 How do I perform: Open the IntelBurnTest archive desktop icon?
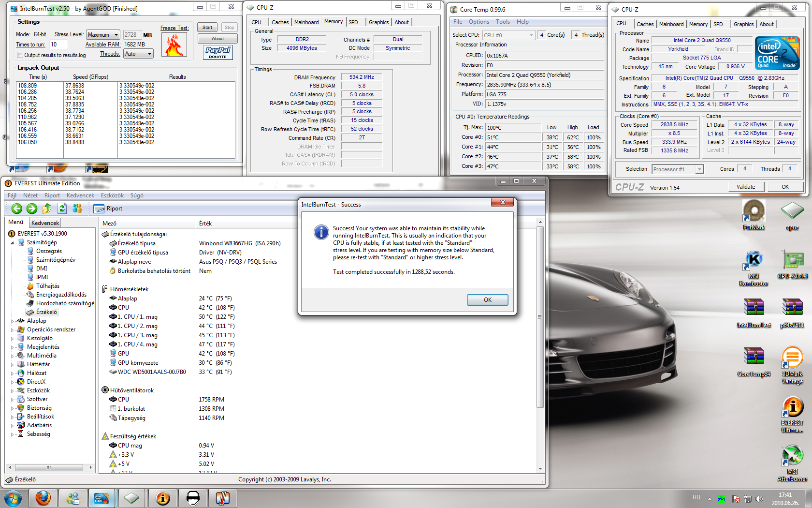[754, 313]
